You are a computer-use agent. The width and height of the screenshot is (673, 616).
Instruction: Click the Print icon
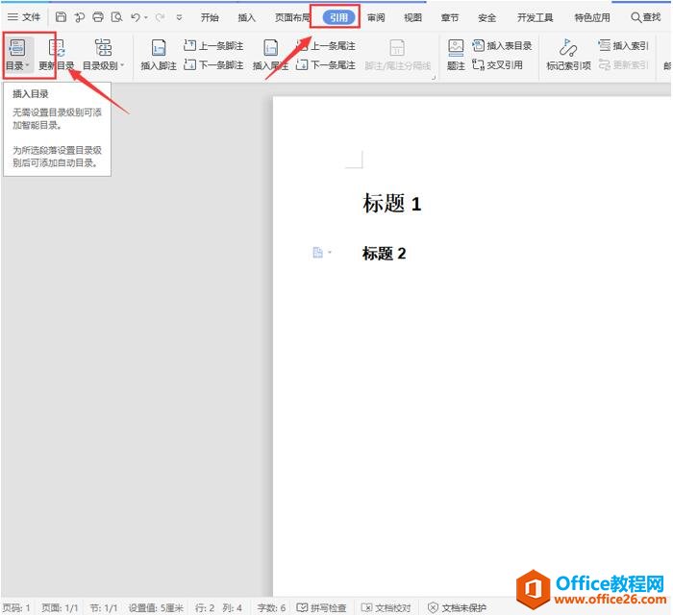[98, 17]
